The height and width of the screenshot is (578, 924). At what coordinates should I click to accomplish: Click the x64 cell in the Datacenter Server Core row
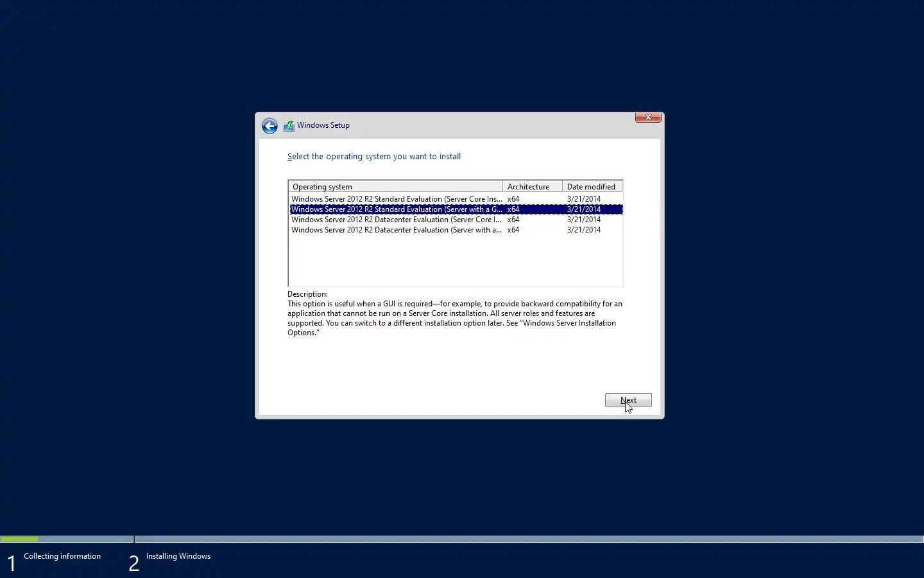pyautogui.click(x=513, y=220)
